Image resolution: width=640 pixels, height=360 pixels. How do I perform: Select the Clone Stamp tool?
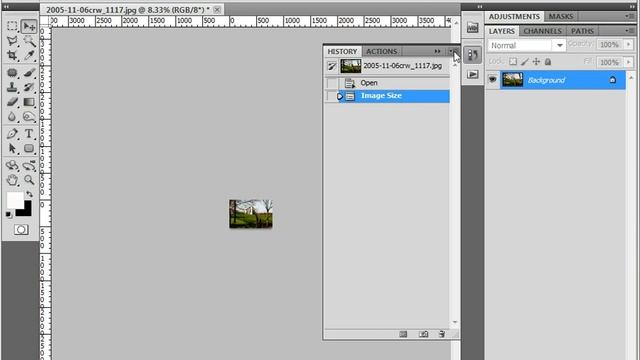tap(12, 87)
